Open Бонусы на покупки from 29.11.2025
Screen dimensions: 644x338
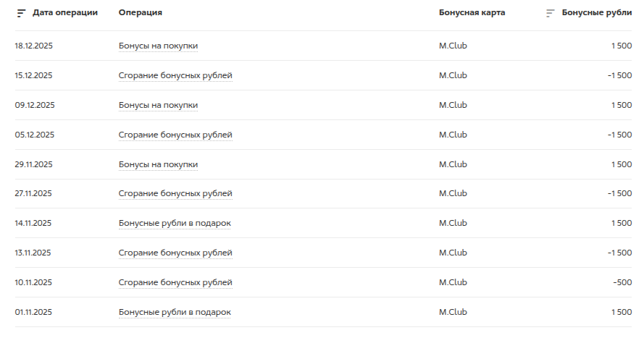click(x=158, y=164)
